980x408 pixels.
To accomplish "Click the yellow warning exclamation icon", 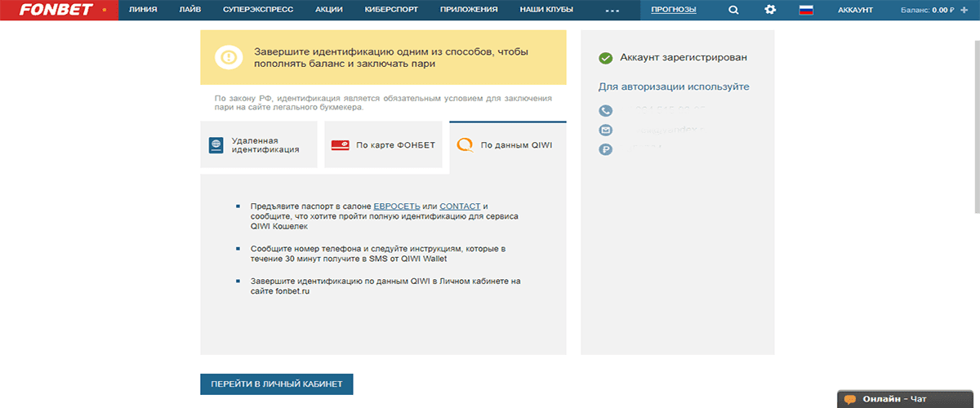I will (x=229, y=57).
